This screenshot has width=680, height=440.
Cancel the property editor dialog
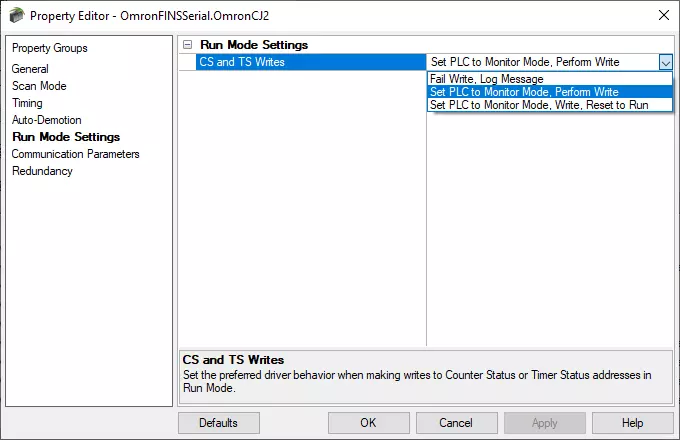457,423
